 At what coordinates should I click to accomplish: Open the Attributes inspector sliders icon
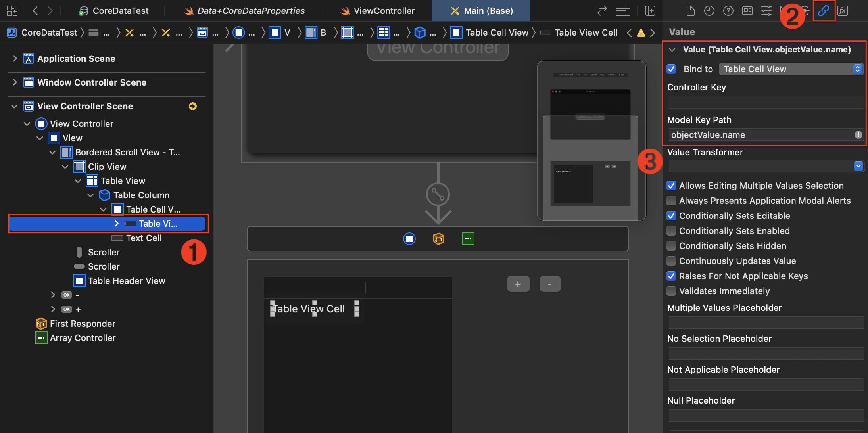(766, 11)
